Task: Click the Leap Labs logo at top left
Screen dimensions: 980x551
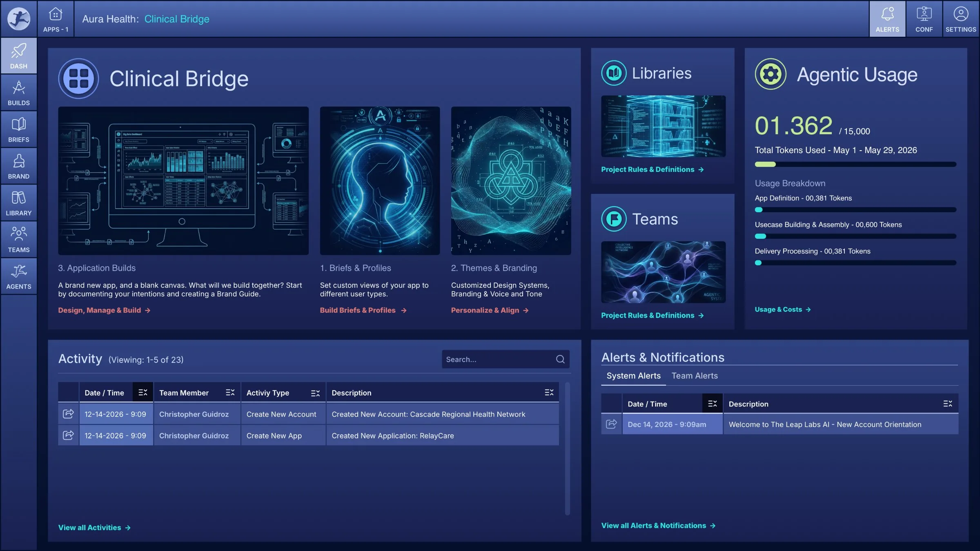Action: pyautogui.click(x=19, y=19)
